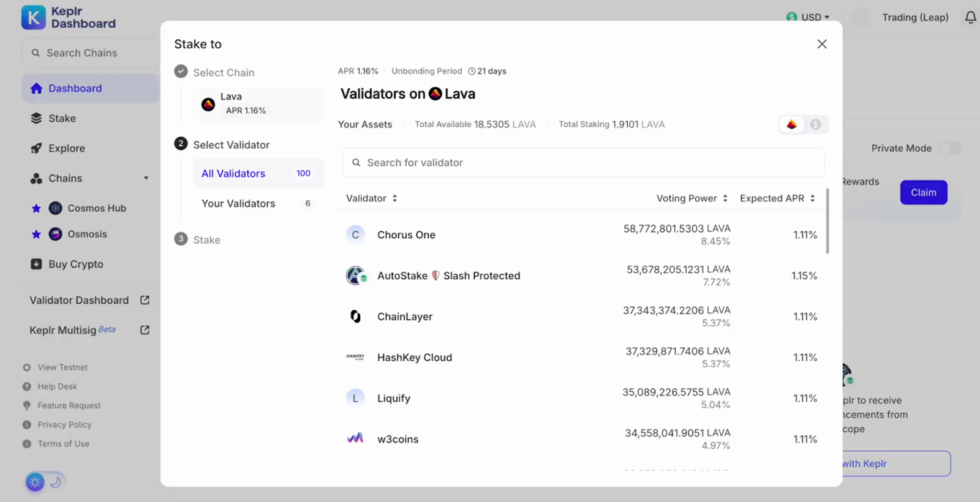Switch to dark theme moon toggle
The width and height of the screenshot is (980, 502).
click(x=56, y=482)
